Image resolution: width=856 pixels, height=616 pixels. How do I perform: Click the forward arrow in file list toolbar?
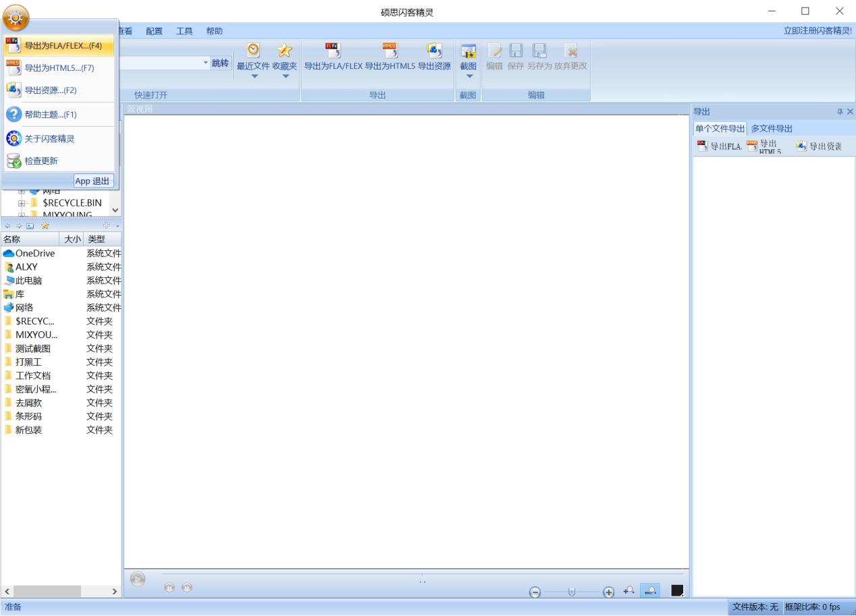tap(18, 225)
